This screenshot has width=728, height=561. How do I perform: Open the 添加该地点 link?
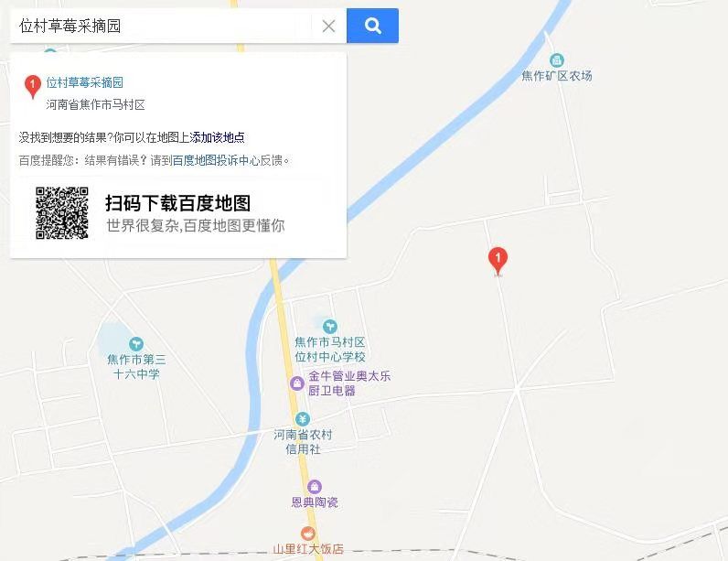tap(217, 137)
